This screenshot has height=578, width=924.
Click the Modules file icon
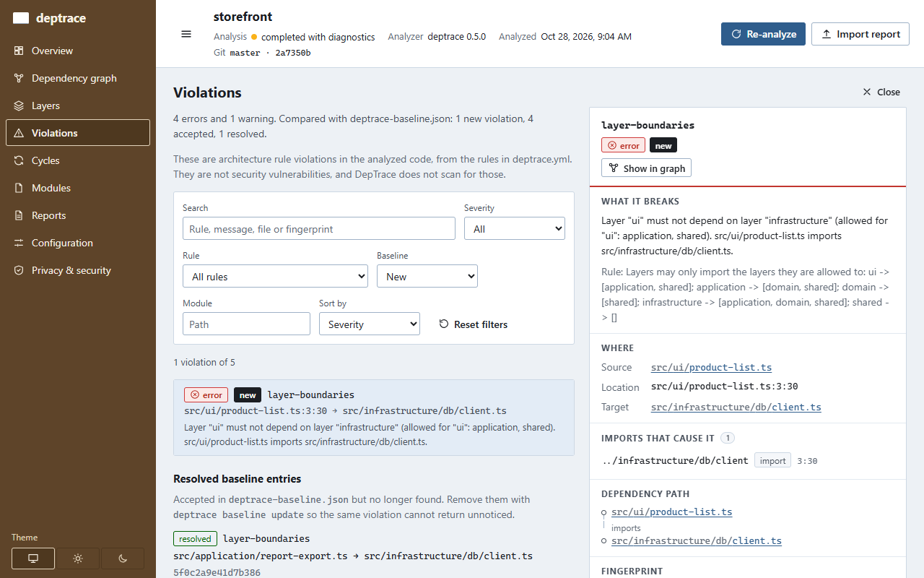coord(19,188)
